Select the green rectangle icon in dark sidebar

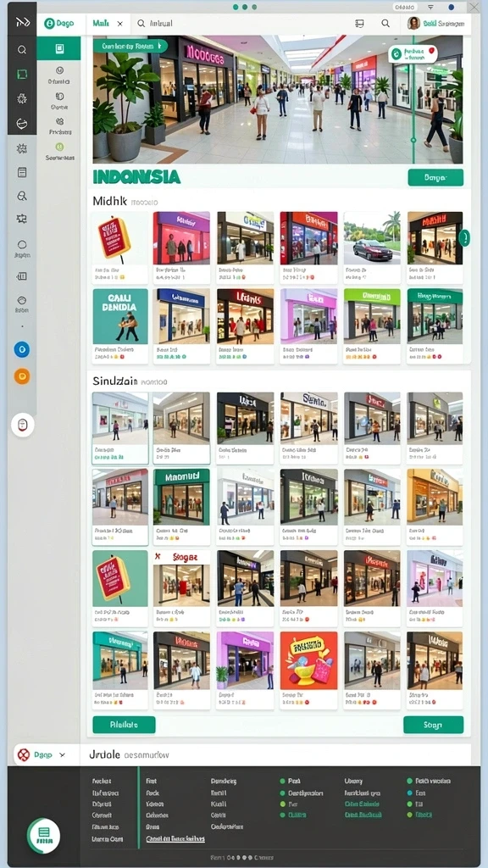22,75
